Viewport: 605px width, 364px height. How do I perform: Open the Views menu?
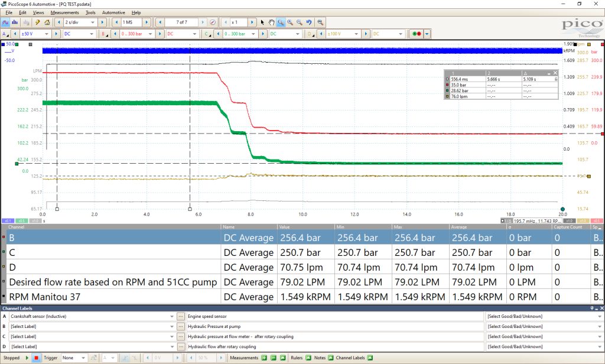pos(38,12)
